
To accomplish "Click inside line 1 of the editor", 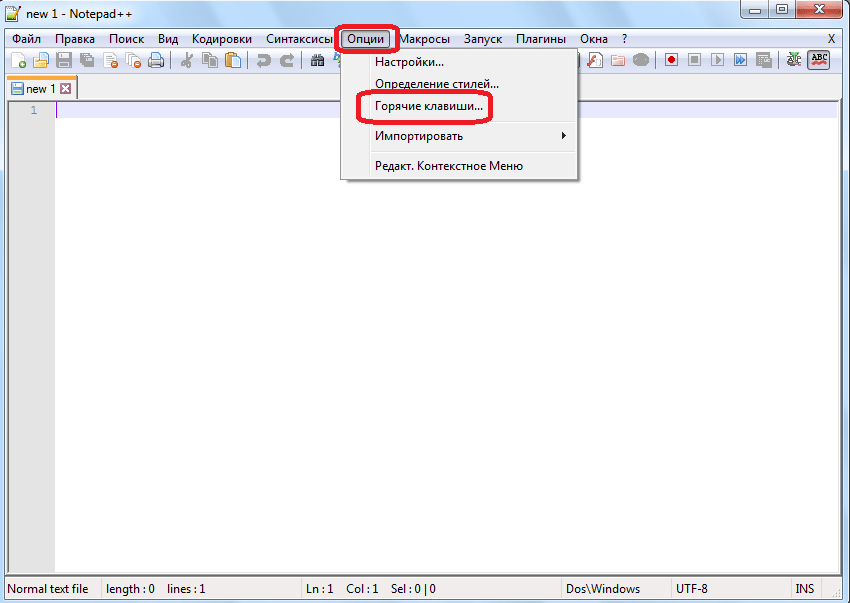I will (x=400, y=110).
